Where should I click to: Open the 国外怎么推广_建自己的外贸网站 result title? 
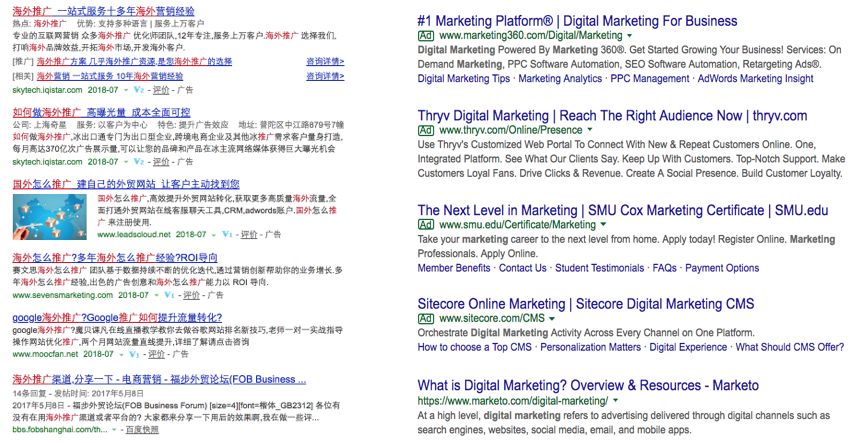[126, 184]
